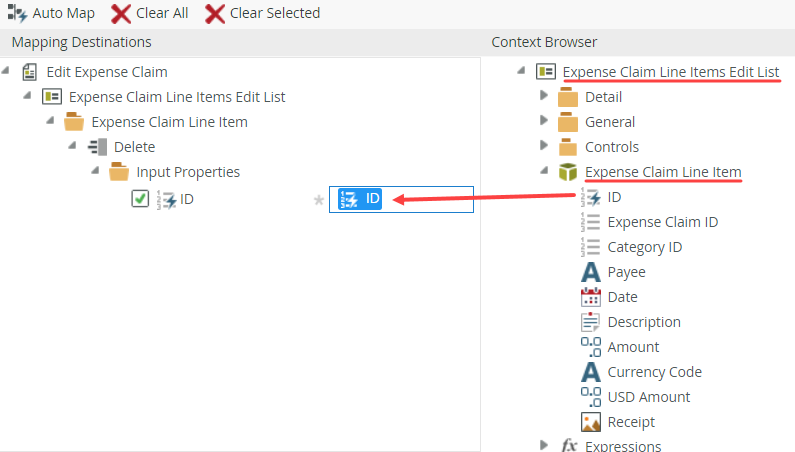Click the Clear Selected red X icon
The image size is (795, 452).
tap(214, 13)
